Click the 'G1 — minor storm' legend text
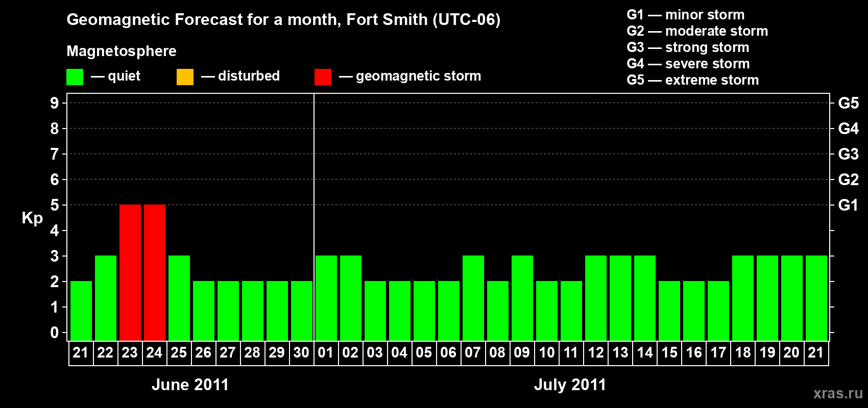Image resolution: width=868 pixels, height=408 pixels. [686, 15]
